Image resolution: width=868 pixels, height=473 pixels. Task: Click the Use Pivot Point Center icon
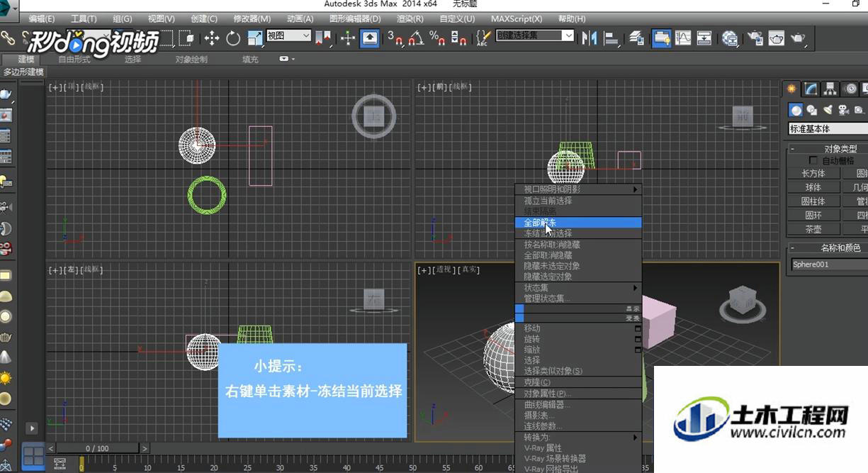coord(323,38)
